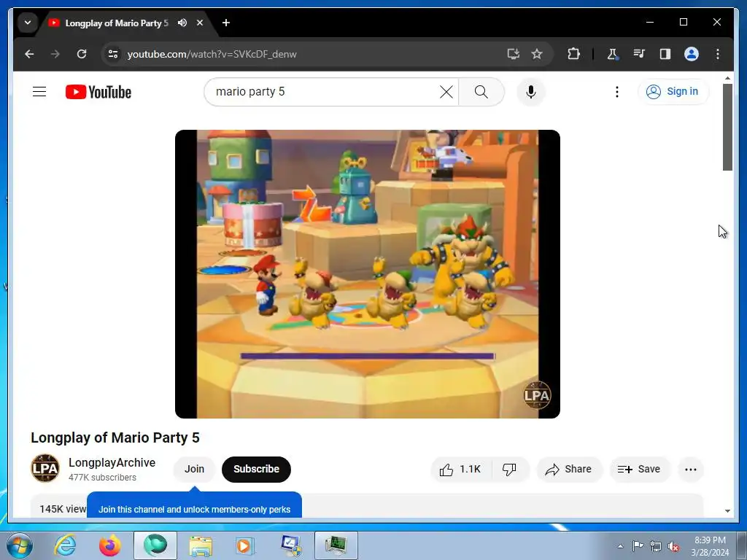
Task: Click the page scrollbar thumb
Action: [727, 127]
